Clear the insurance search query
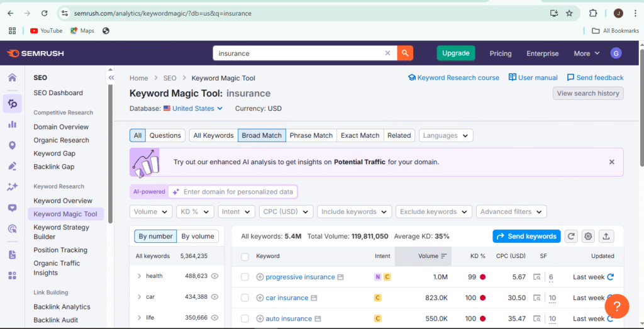The height and width of the screenshot is (329, 644). (387, 53)
